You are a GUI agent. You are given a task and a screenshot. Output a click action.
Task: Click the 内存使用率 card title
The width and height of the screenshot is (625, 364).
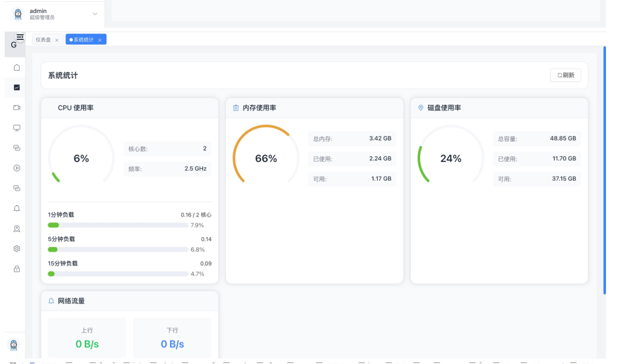click(259, 108)
